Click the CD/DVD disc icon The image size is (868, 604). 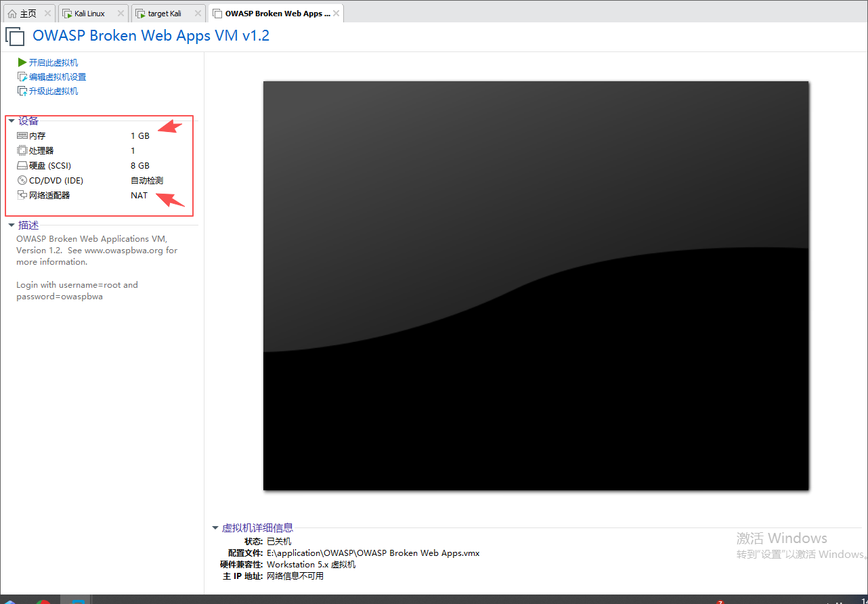tap(22, 180)
